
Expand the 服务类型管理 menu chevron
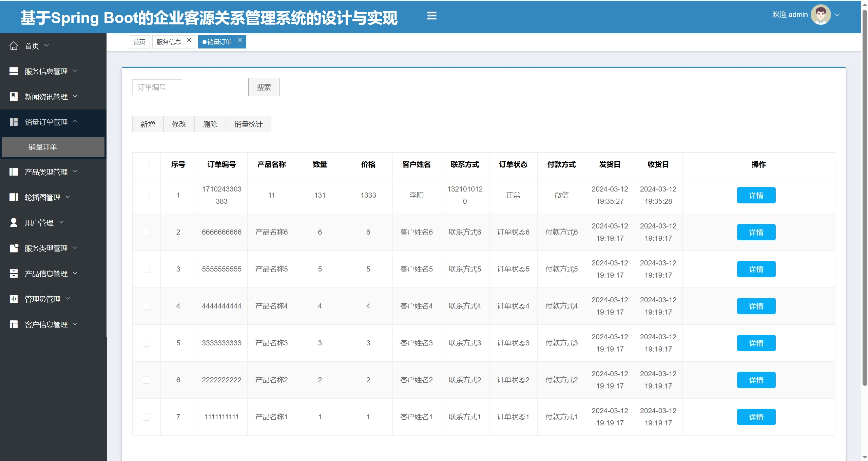point(75,248)
